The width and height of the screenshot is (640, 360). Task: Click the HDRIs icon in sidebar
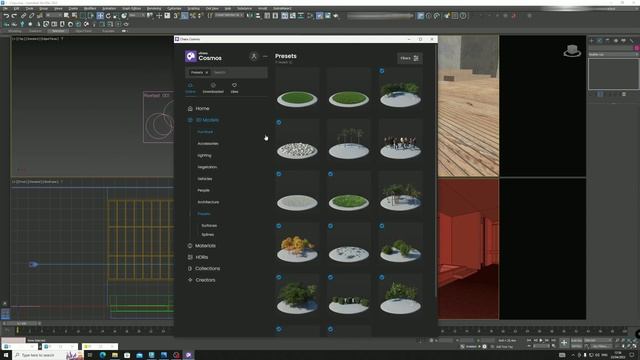point(190,257)
